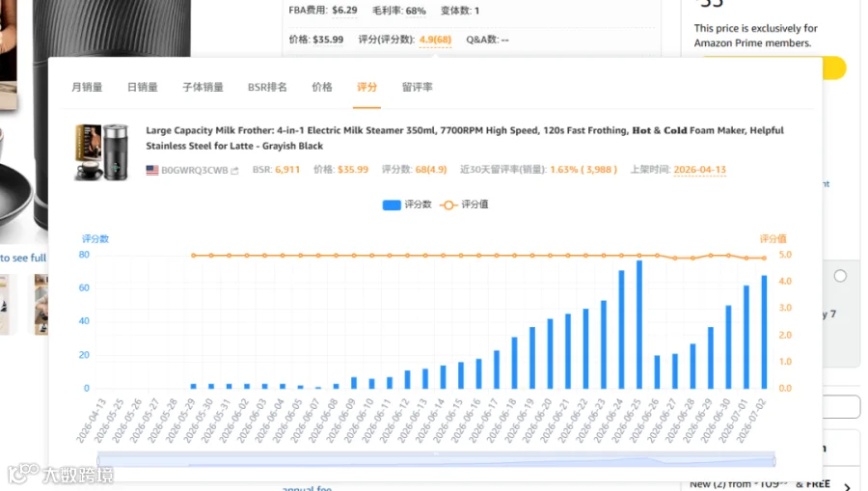Viewport: 868px width, 491px height.
Task: Click the US flag icon next to ASIN
Action: click(x=152, y=170)
